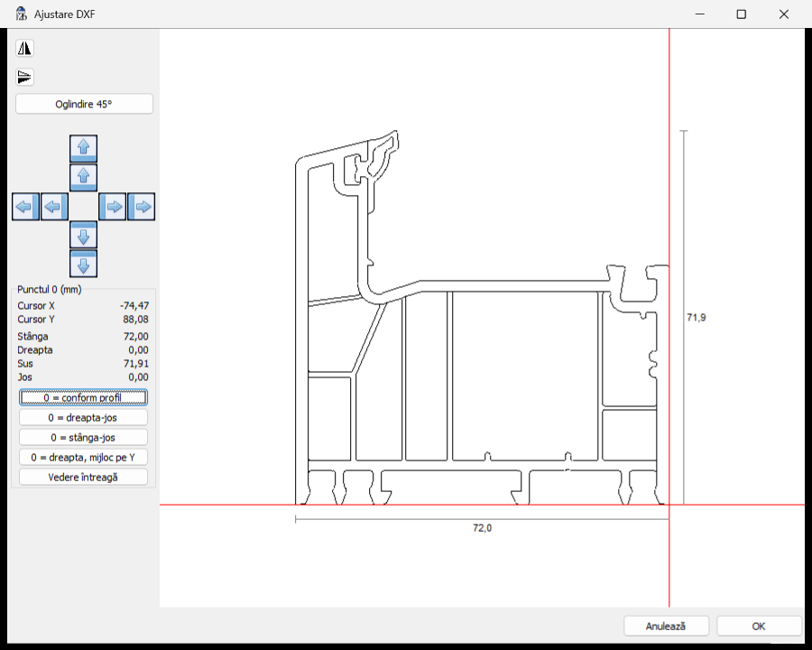The image size is (812, 650).
Task: Click the 71,9 height dimension label
Action: tap(696, 317)
